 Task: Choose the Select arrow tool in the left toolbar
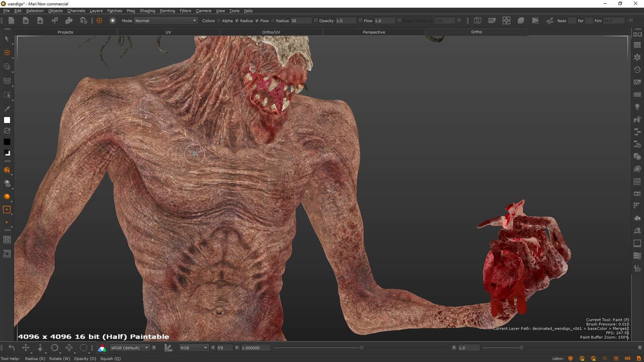click(x=7, y=39)
